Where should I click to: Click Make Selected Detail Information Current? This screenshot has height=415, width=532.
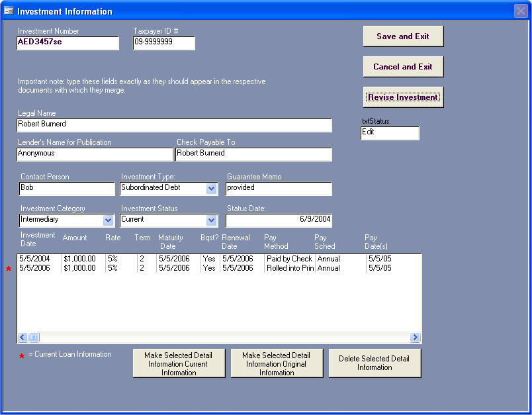pyautogui.click(x=179, y=363)
